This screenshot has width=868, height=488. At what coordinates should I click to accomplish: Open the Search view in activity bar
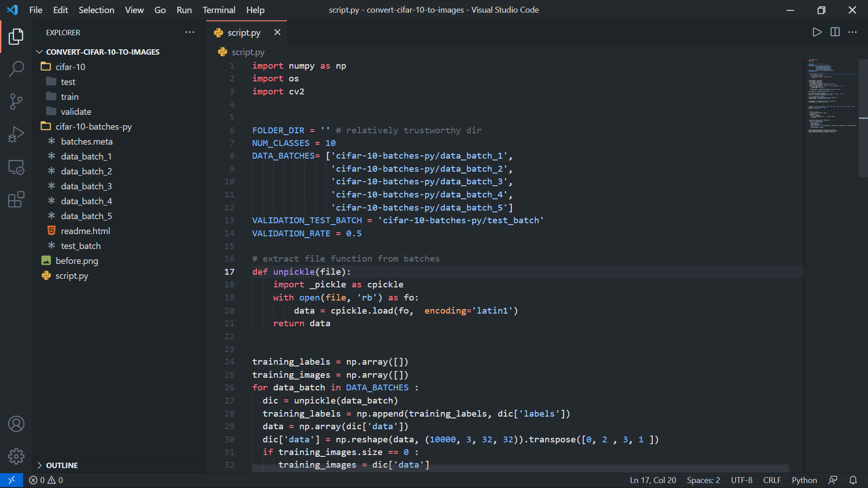pos(16,69)
